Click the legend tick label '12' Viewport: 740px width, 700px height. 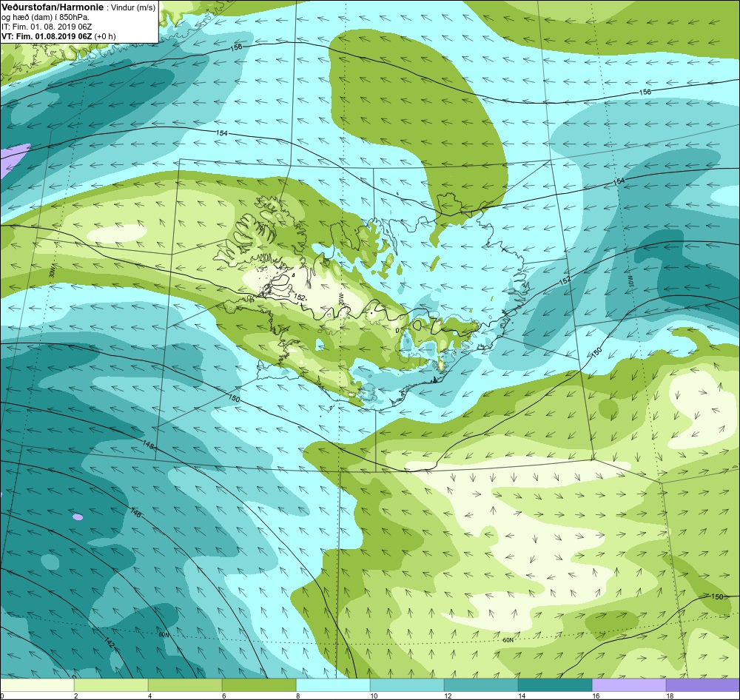click(x=448, y=696)
